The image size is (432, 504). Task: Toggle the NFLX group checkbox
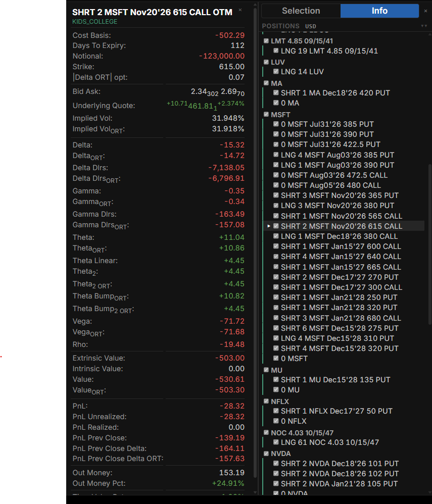pyautogui.click(x=266, y=401)
